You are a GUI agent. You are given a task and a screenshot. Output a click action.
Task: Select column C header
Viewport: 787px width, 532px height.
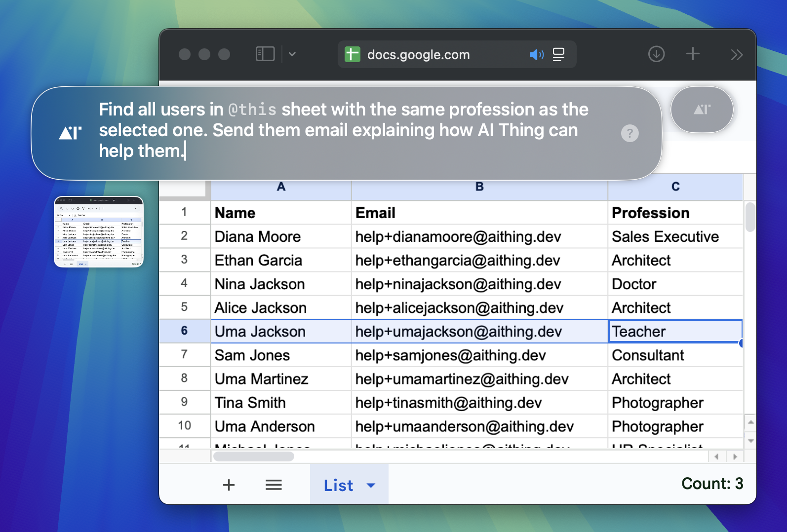pos(675,187)
